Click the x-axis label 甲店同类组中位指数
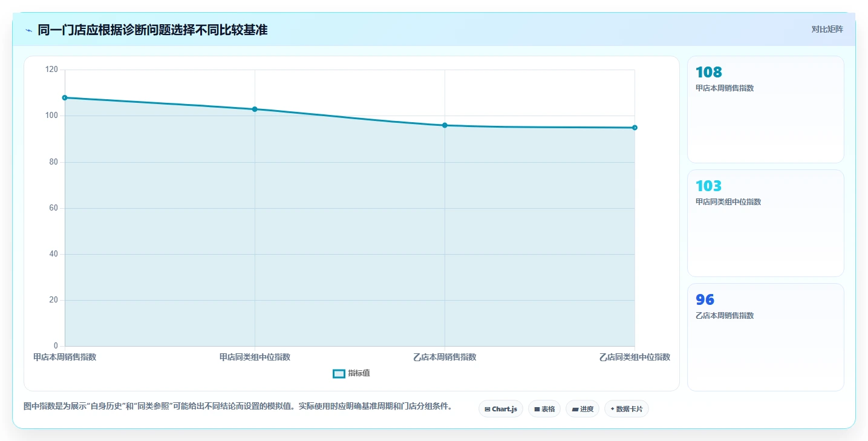 [x=255, y=357]
